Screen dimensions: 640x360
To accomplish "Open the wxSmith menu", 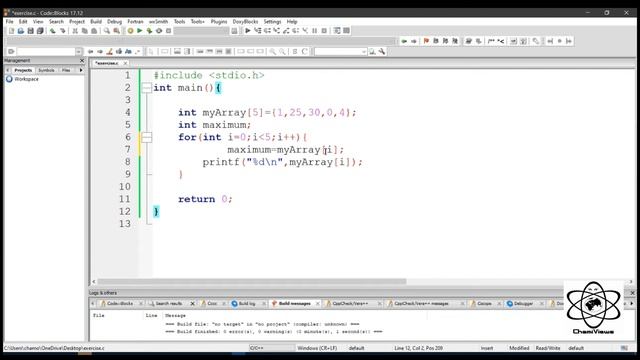I will [x=158, y=21].
